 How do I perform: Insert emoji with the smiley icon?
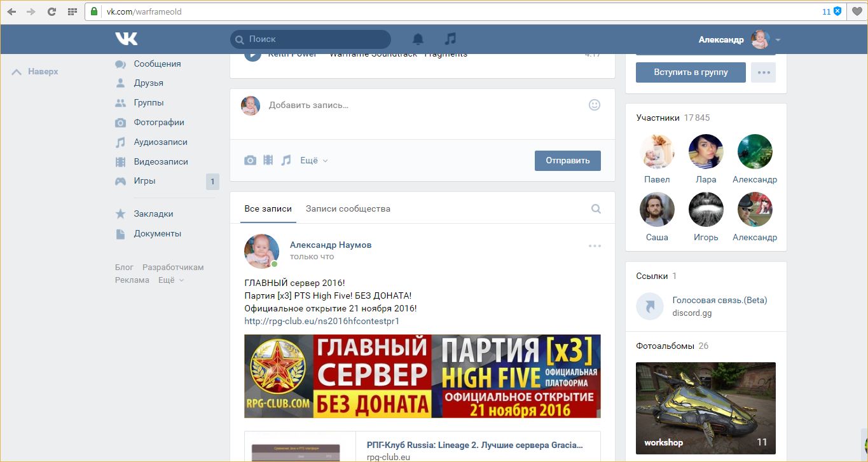pos(595,105)
